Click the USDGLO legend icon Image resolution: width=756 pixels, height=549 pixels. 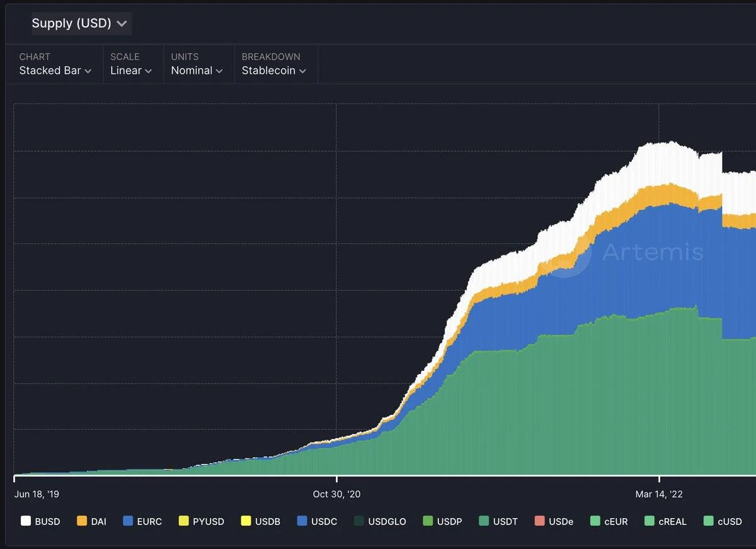pyautogui.click(x=359, y=521)
